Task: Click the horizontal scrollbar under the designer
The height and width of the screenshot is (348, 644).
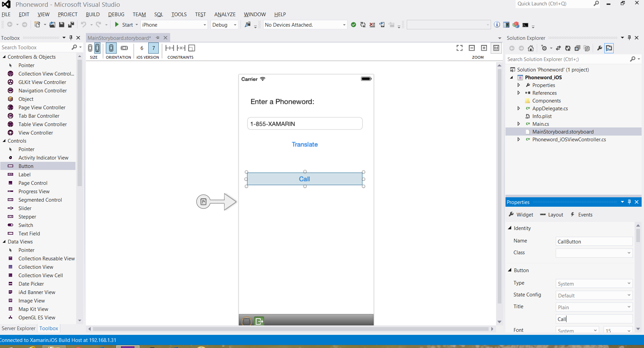Action: 290,329
